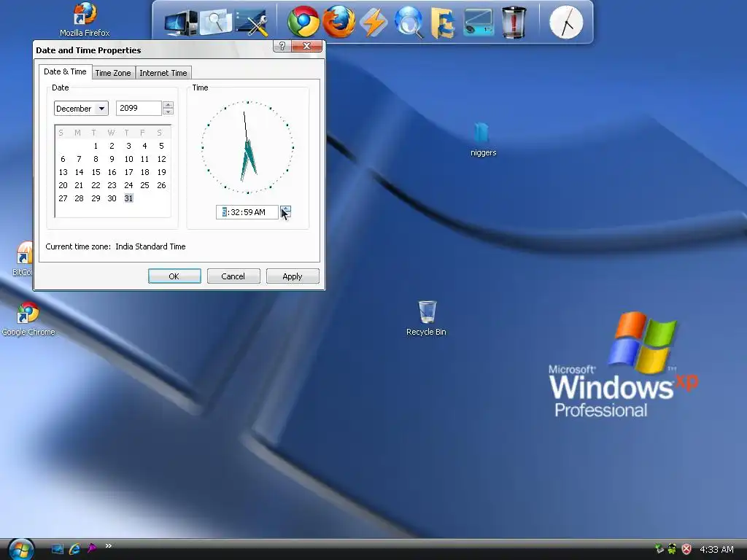The height and width of the screenshot is (560, 747).
Task: Select day 23 in the calendar
Action: coord(112,185)
